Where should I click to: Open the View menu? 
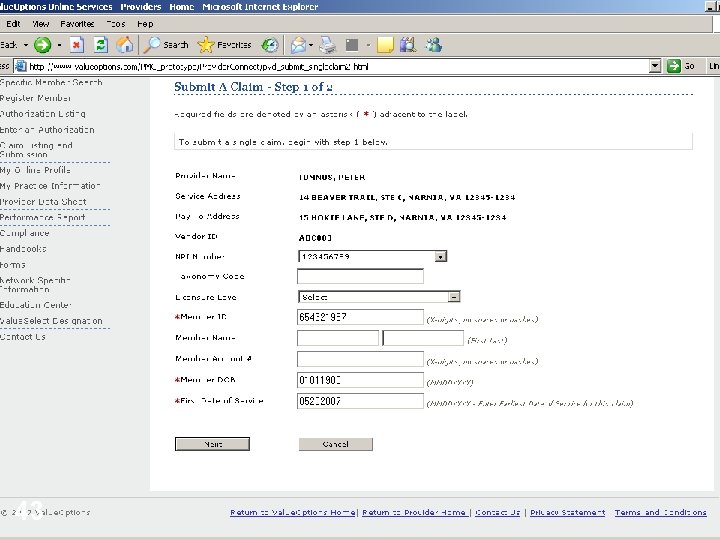pos(41,24)
